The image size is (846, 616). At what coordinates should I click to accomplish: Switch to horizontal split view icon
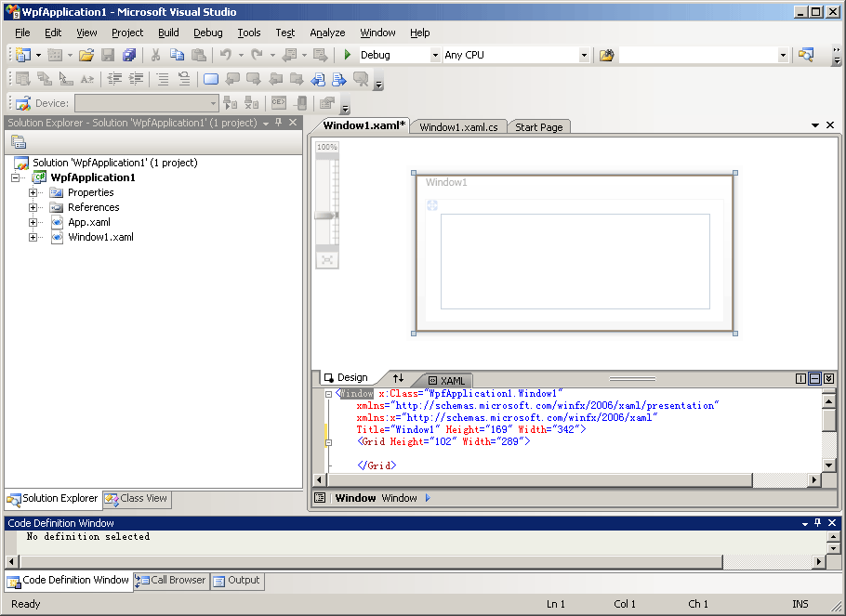[814, 379]
